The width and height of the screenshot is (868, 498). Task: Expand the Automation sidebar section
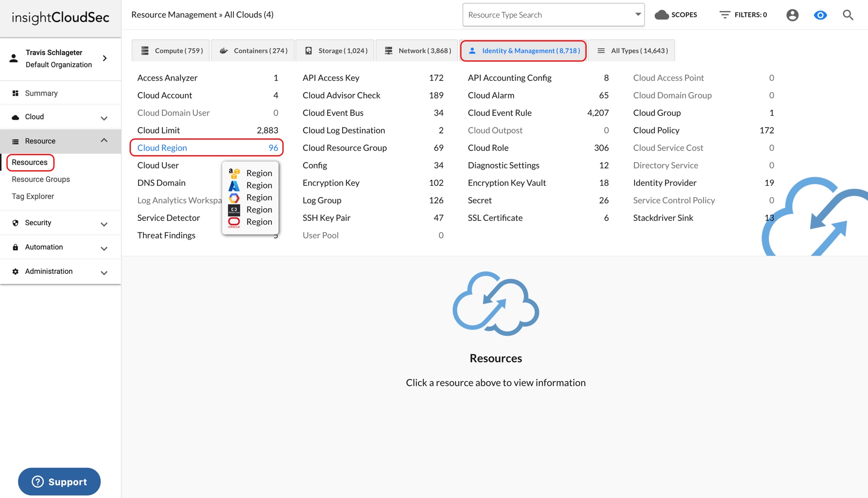coord(104,248)
